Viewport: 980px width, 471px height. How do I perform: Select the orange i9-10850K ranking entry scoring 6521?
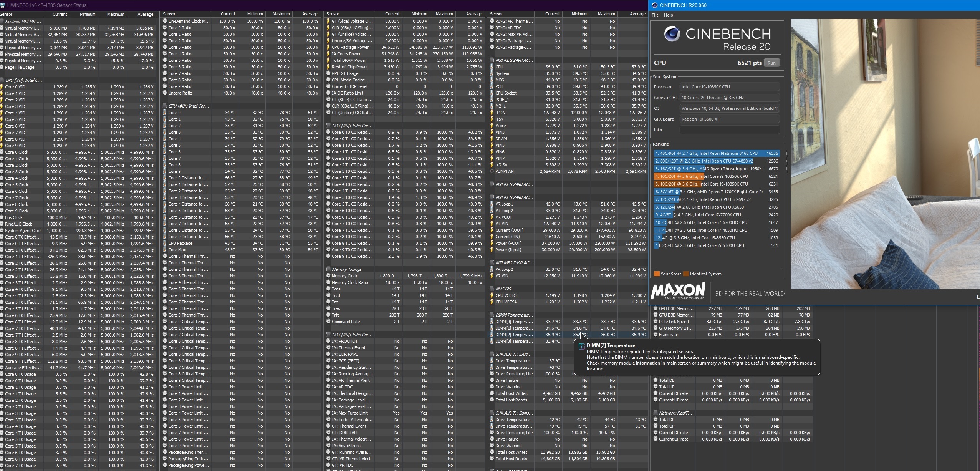(717, 176)
